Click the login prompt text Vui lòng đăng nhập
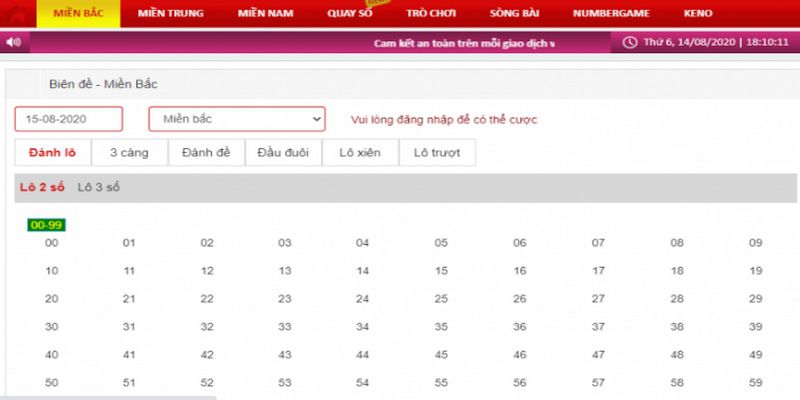 (x=444, y=120)
